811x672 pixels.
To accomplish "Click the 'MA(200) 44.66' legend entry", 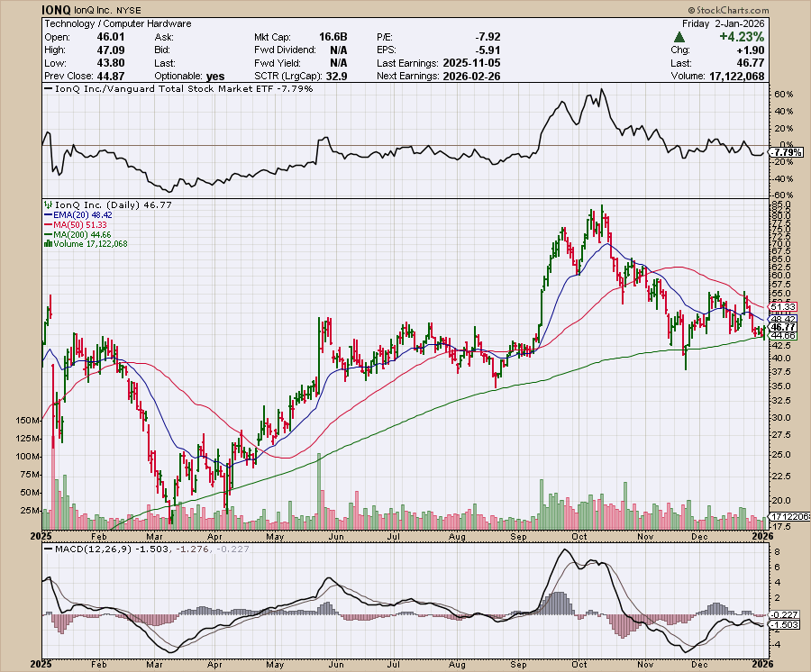I will [82, 235].
